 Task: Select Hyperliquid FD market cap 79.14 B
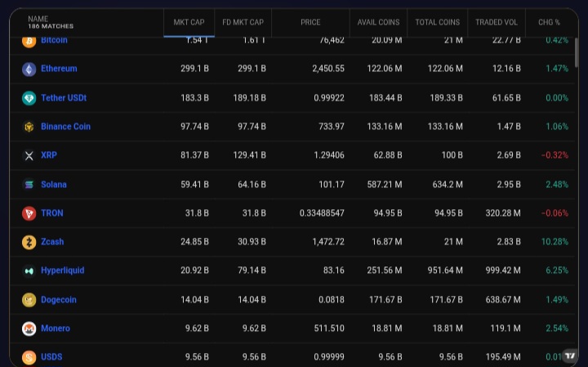point(252,271)
